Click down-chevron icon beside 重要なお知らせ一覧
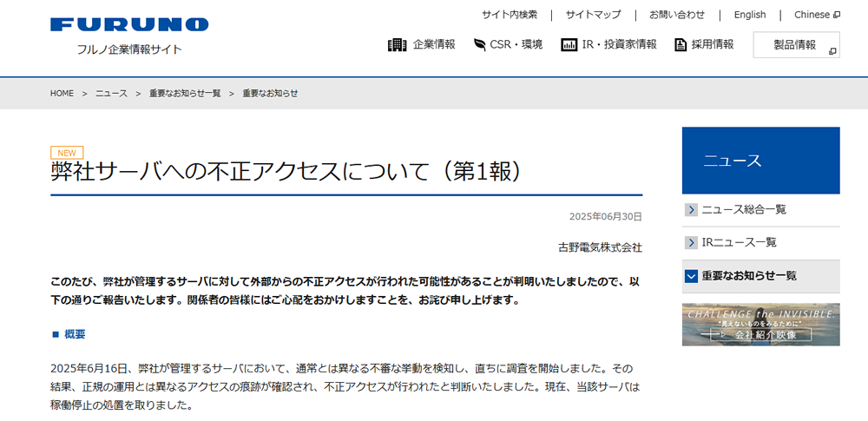This screenshot has width=868, height=421. coord(691,276)
